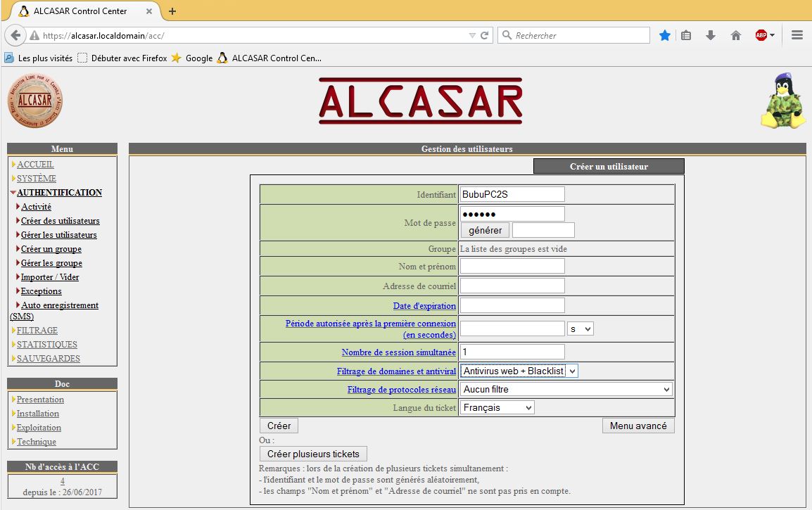Choose ticket language in Français dropdown
Viewport: 812px width, 510px height.
pos(497,407)
